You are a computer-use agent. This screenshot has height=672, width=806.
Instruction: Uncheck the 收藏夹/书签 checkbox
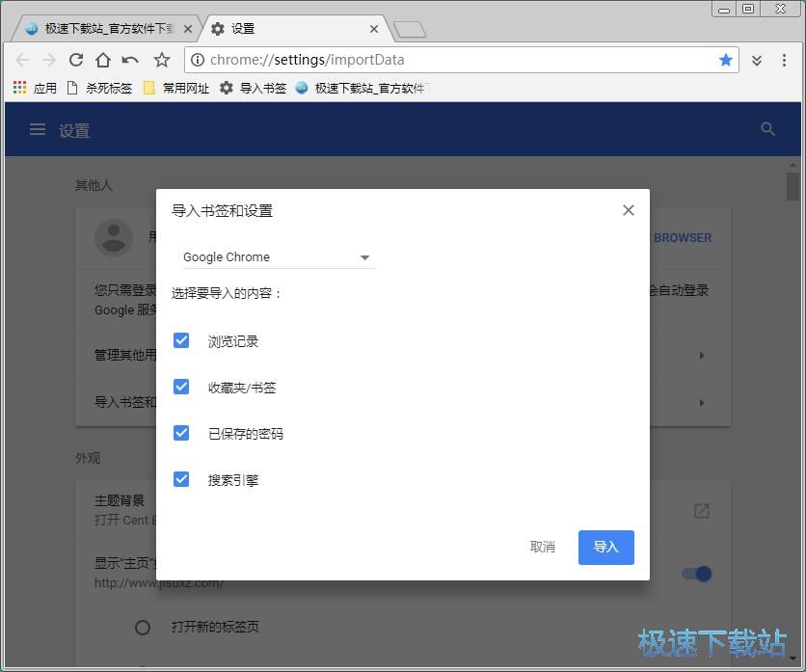(181, 387)
